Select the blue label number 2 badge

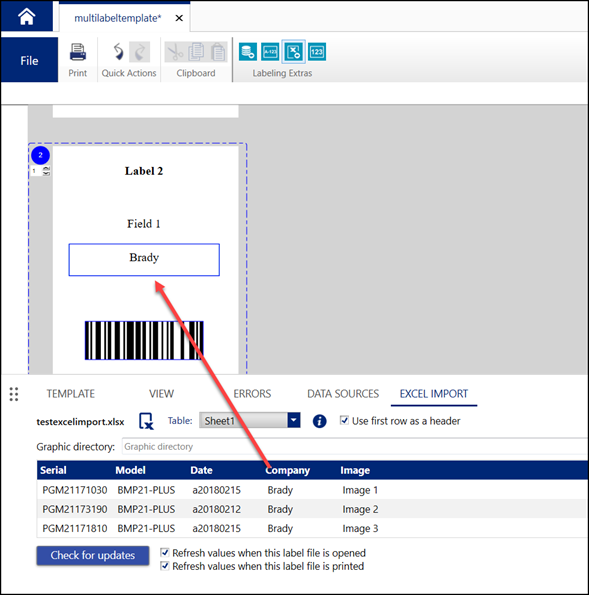[40, 155]
